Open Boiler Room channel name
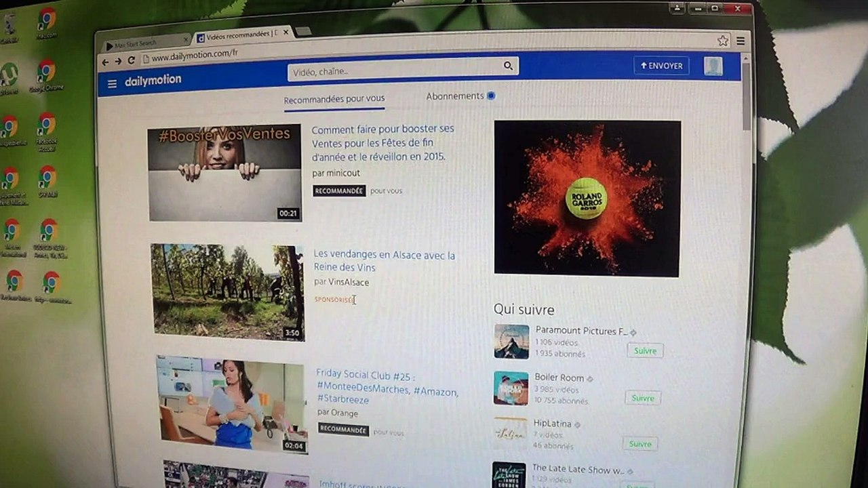Screen dimensions: 868x488 pos(559,378)
